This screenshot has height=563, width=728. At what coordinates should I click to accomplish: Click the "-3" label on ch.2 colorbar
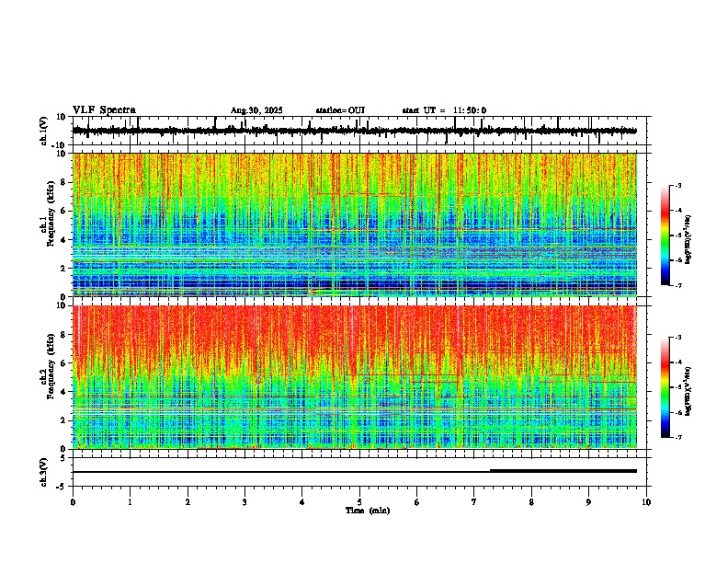coord(678,338)
